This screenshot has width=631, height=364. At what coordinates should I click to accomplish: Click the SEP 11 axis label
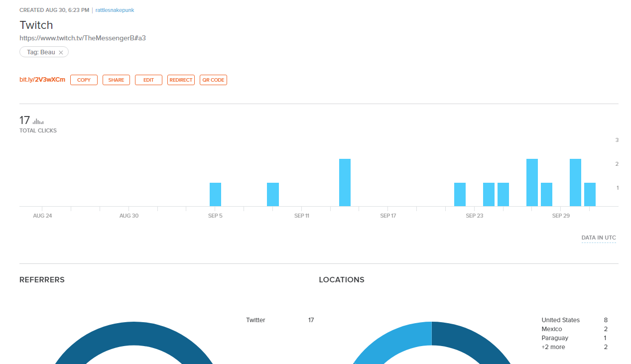302,216
